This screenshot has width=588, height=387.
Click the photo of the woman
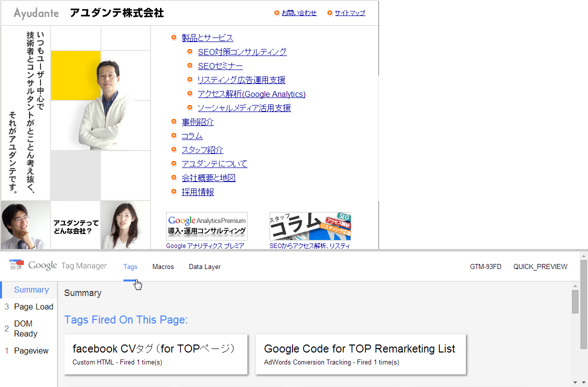tap(125, 225)
